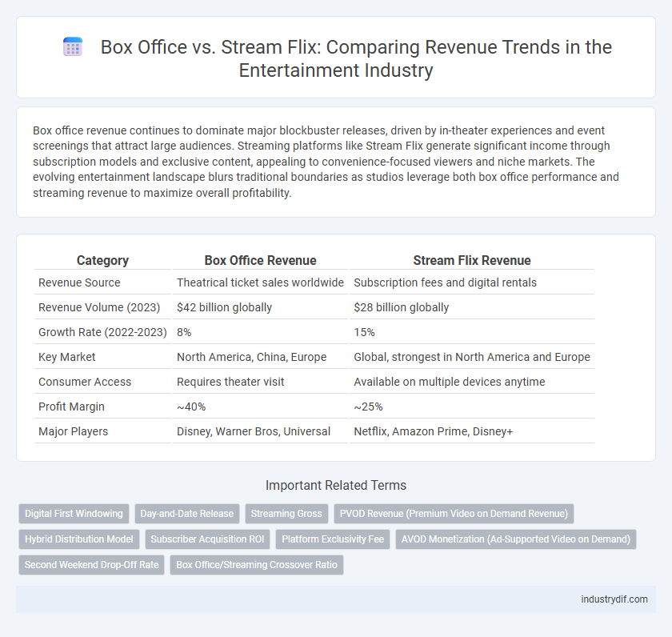Click 'Available on multiple devices anytime' cell
This screenshot has width=672, height=637.
pos(472,382)
